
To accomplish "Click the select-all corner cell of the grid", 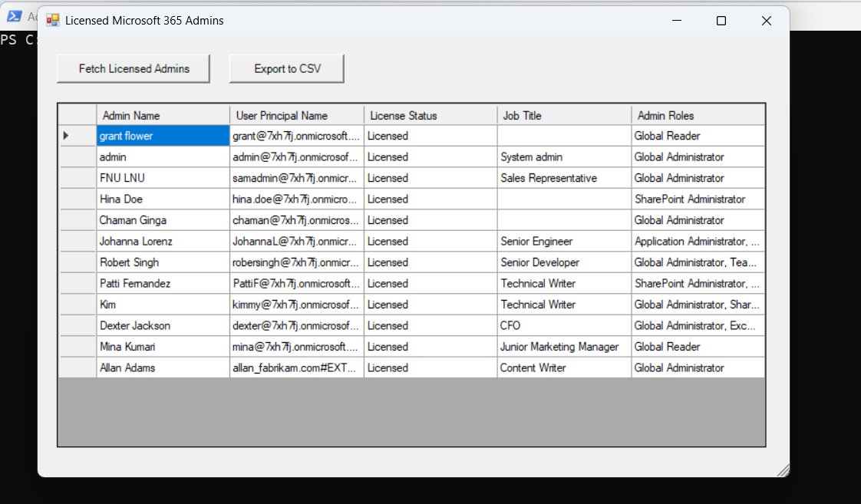I will (78, 115).
